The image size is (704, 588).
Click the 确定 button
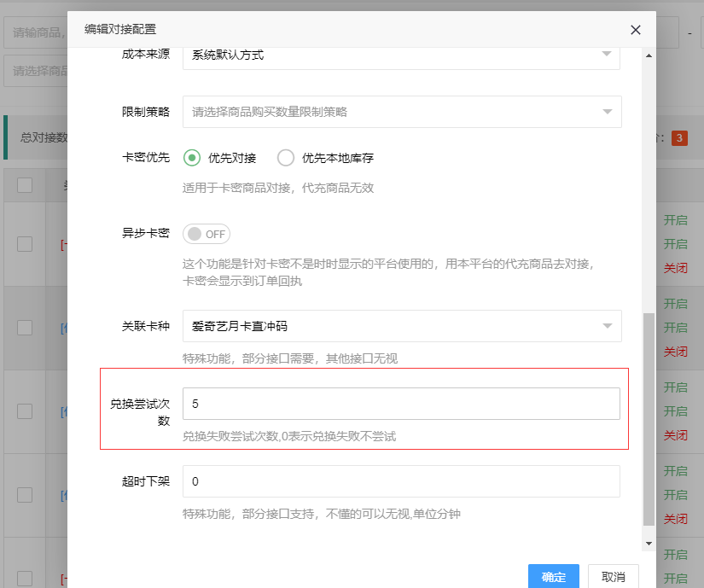click(x=554, y=576)
